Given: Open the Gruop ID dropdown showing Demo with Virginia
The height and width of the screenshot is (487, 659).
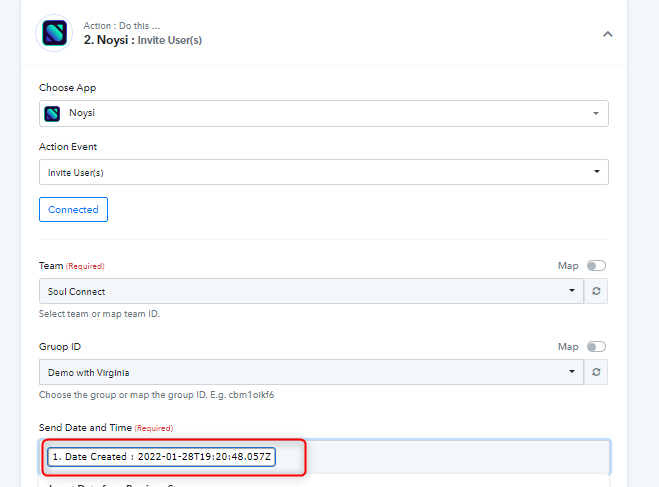Looking at the screenshot, I should click(x=311, y=372).
